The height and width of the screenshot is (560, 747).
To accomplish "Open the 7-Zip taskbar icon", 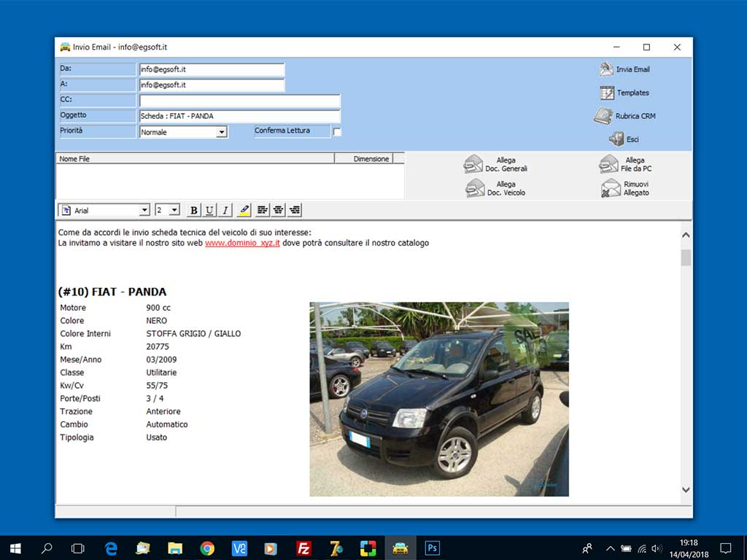I will click(336, 548).
